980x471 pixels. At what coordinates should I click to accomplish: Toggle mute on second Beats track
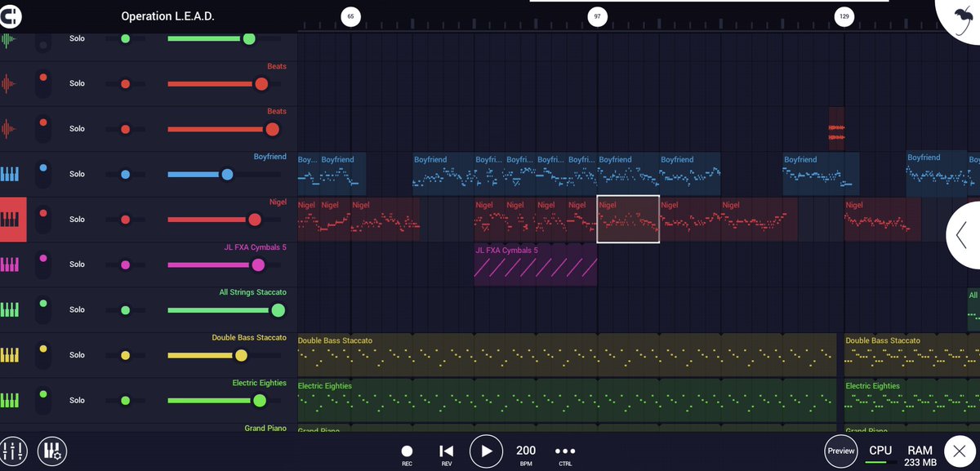(43, 129)
